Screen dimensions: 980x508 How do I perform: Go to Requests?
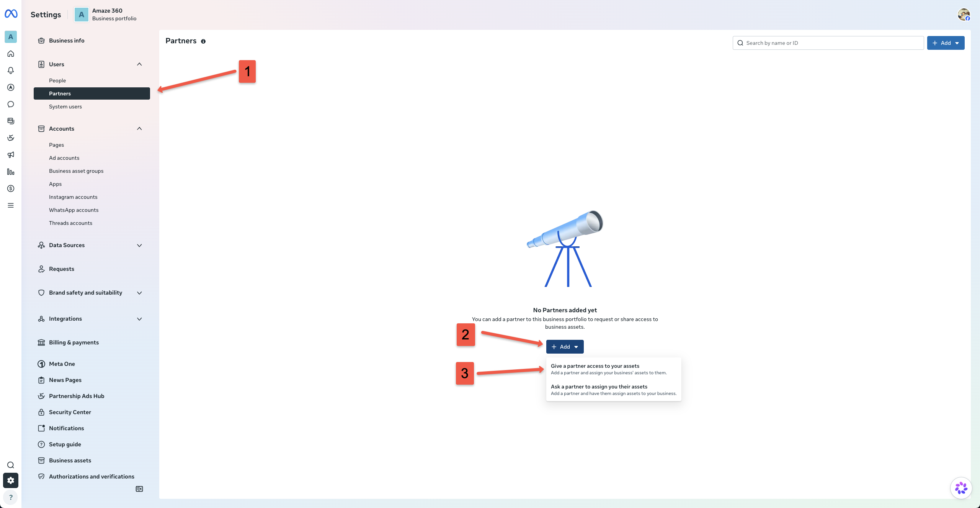[x=92, y=269]
